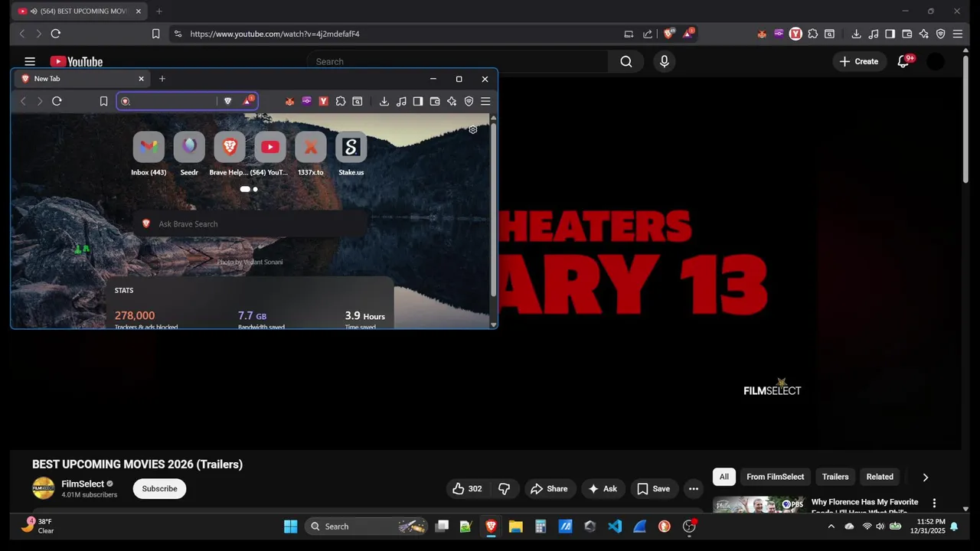Image resolution: width=980 pixels, height=551 pixels.
Task: Reload the YouTube page
Action: click(55, 34)
